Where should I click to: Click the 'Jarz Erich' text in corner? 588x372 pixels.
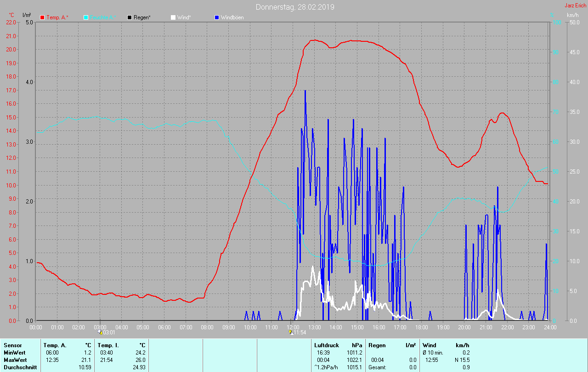pyautogui.click(x=576, y=6)
